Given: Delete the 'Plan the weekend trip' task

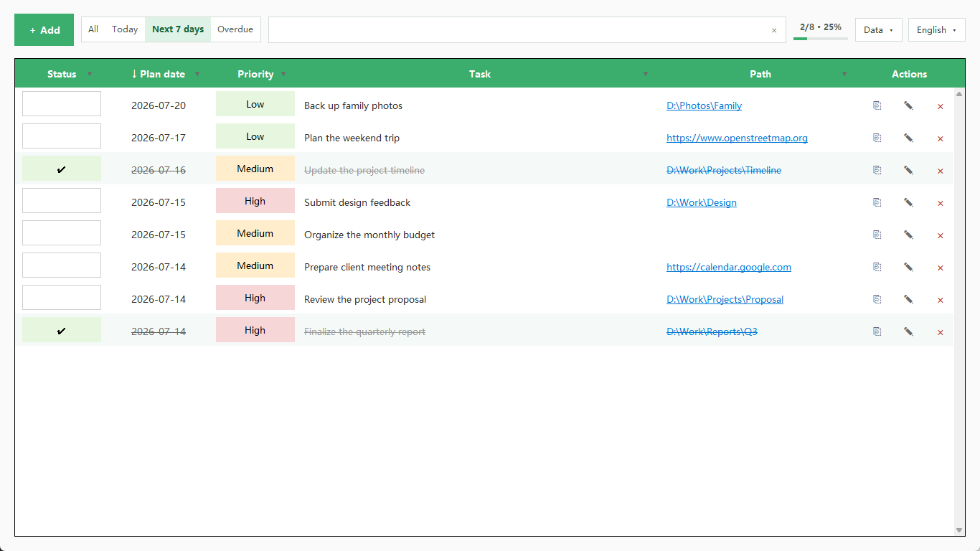Looking at the screenshot, I should pos(941,138).
